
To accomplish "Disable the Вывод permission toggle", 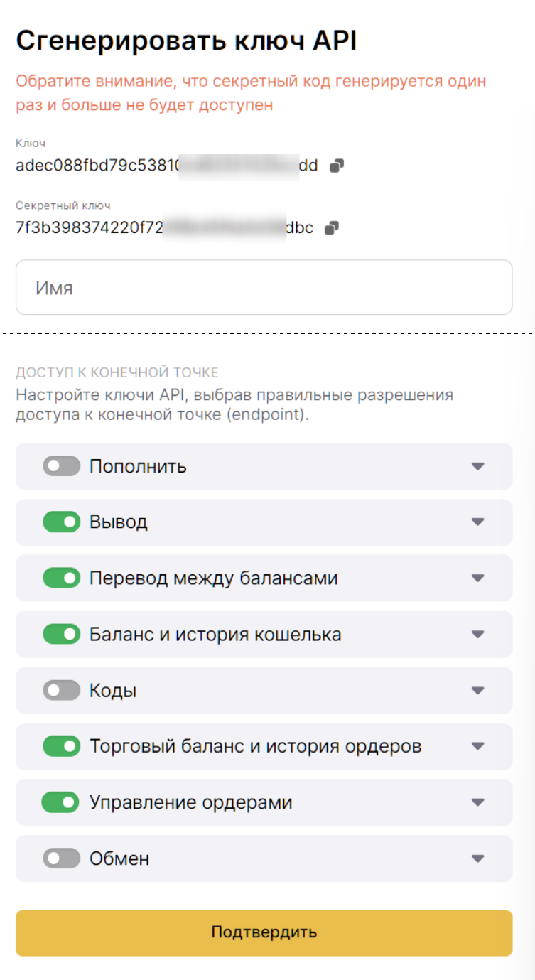I will click(x=61, y=522).
